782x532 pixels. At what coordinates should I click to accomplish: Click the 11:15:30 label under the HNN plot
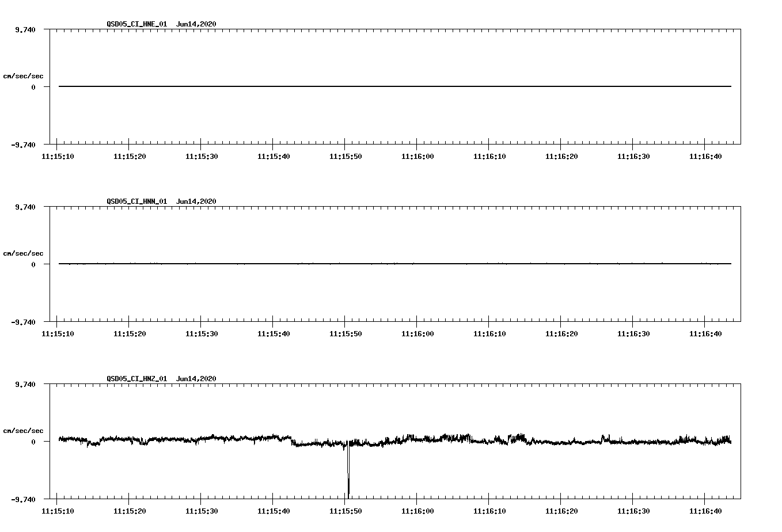point(202,334)
